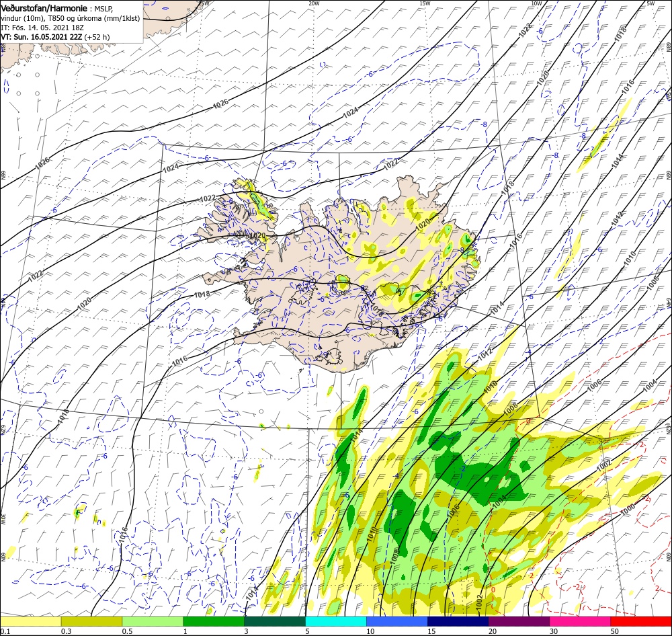Click the 'Veðurstofan/Harmonie' title text

point(44,9)
